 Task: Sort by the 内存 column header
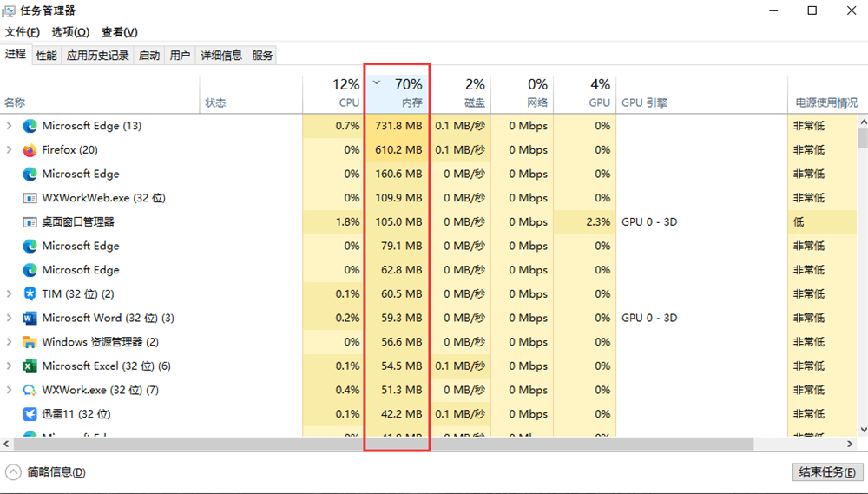(397, 93)
